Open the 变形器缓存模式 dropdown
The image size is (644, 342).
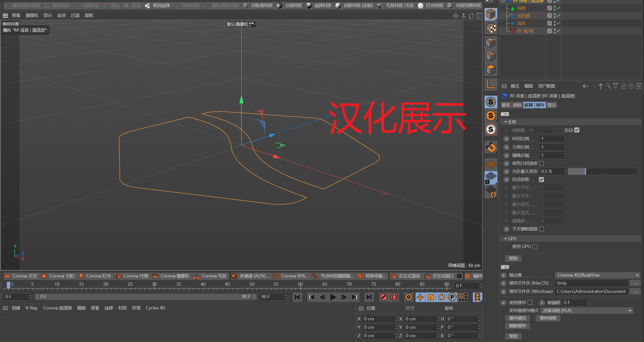point(587,310)
